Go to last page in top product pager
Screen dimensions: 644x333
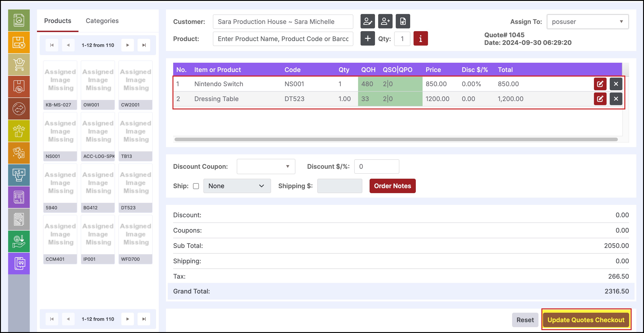(144, 45)
